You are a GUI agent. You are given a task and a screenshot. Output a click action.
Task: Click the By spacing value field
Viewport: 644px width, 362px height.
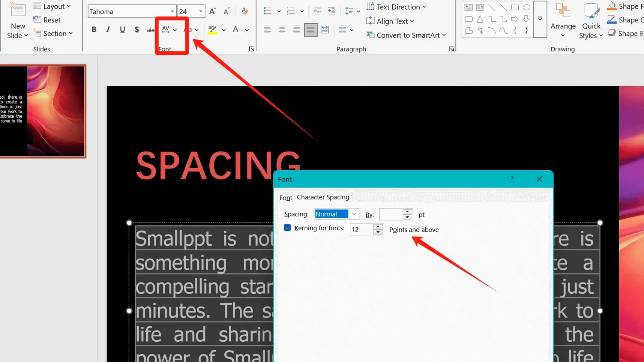pyautogui.click(x=390, y=215)
